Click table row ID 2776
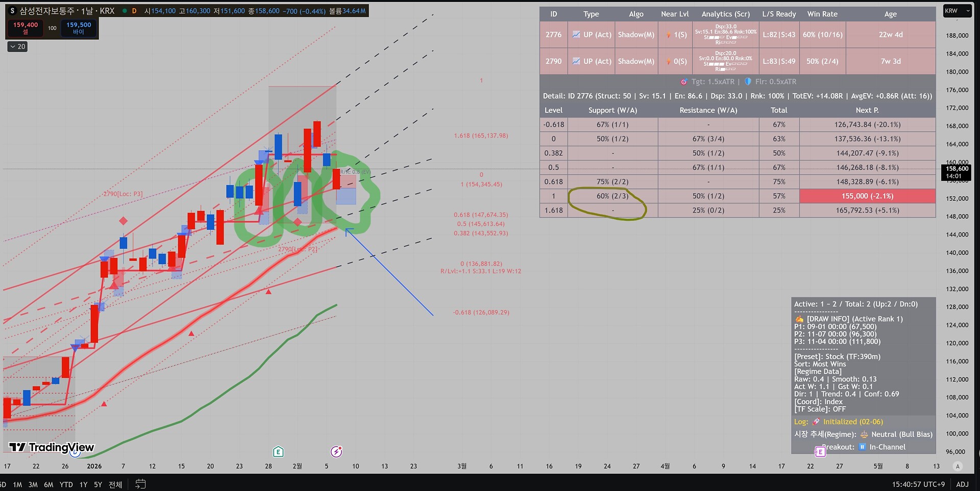The width and height of the screenshot is (980, 491). coord(737,35)
